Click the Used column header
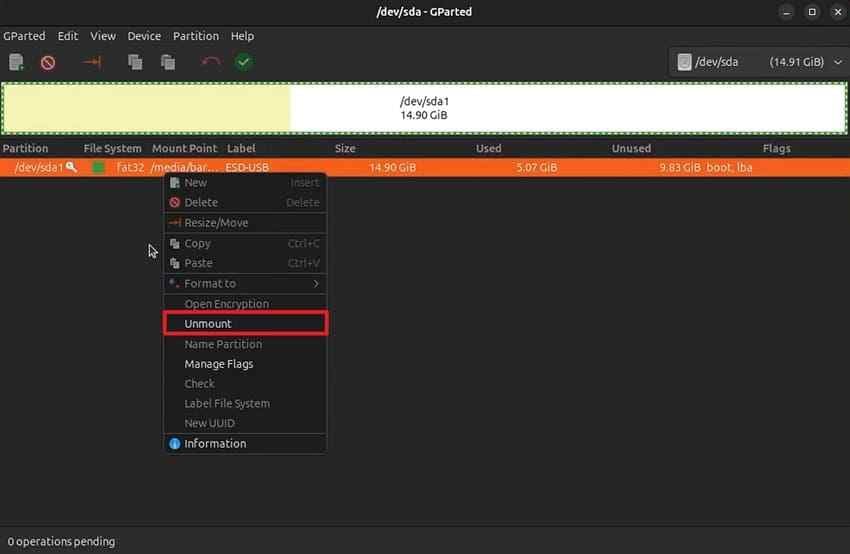850x554 pixels. [488, 149]
